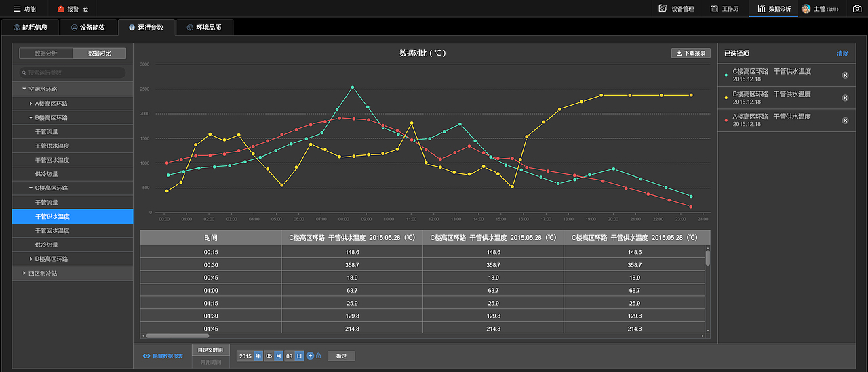The image size is (868, 372).
Task: Select 干管流量 under C楼高区环路
Action: click(x=73, y=203)
